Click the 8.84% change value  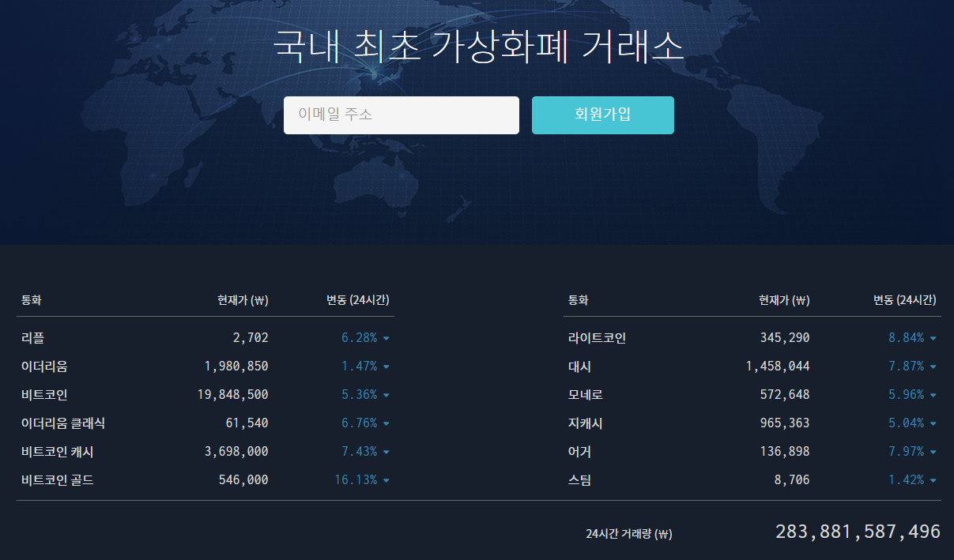pos(906,338)
